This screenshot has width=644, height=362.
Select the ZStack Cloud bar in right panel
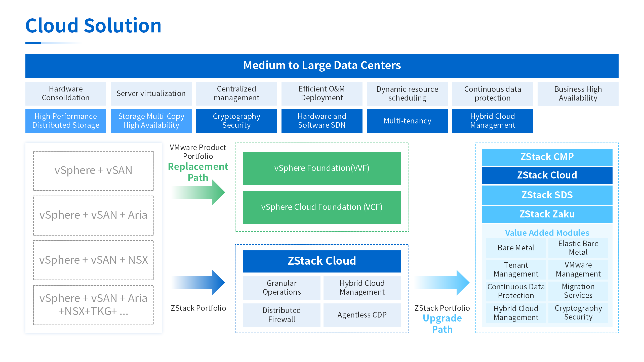[x=547, y=175]
